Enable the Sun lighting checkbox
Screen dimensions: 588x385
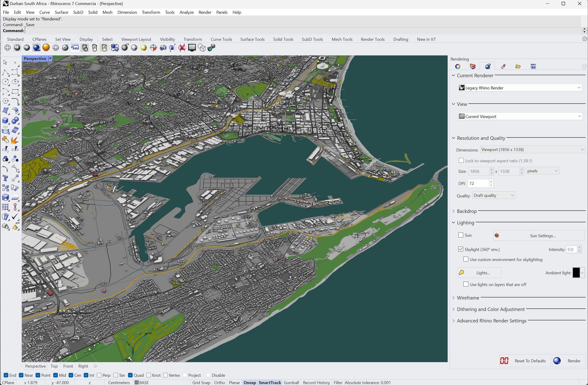[x=461, y=235]
